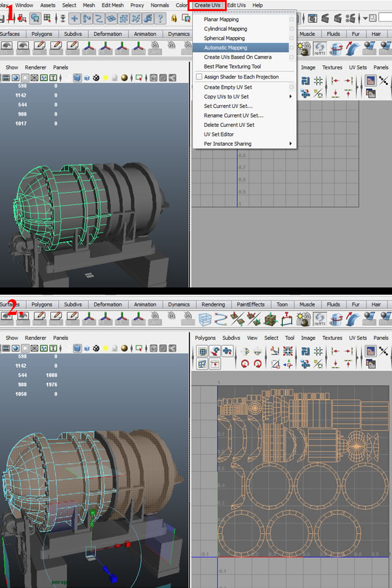Open the Proxy menu
Viewport: 392px width, 588px height.
pos(137,5)
